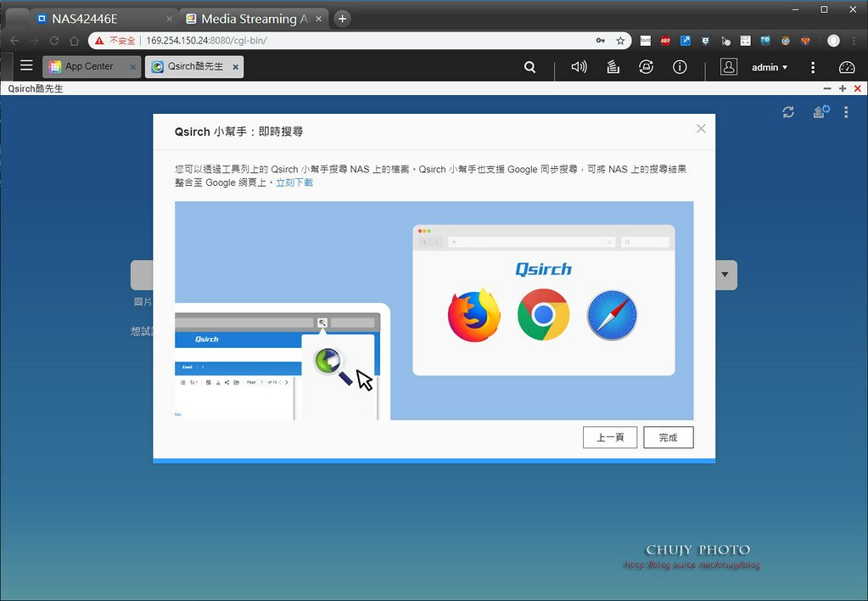
Task: Select the Media Streaming browser tab
Action: (254, 19)
